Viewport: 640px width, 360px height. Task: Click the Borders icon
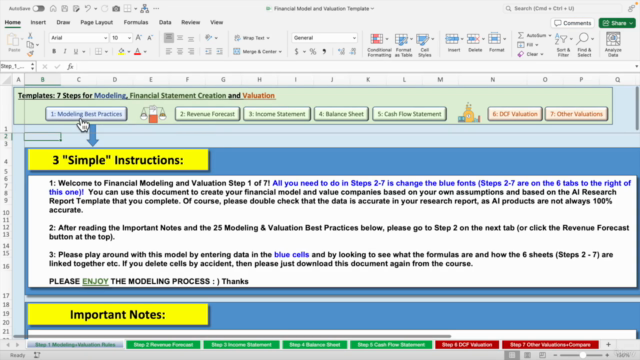point(98,51)
